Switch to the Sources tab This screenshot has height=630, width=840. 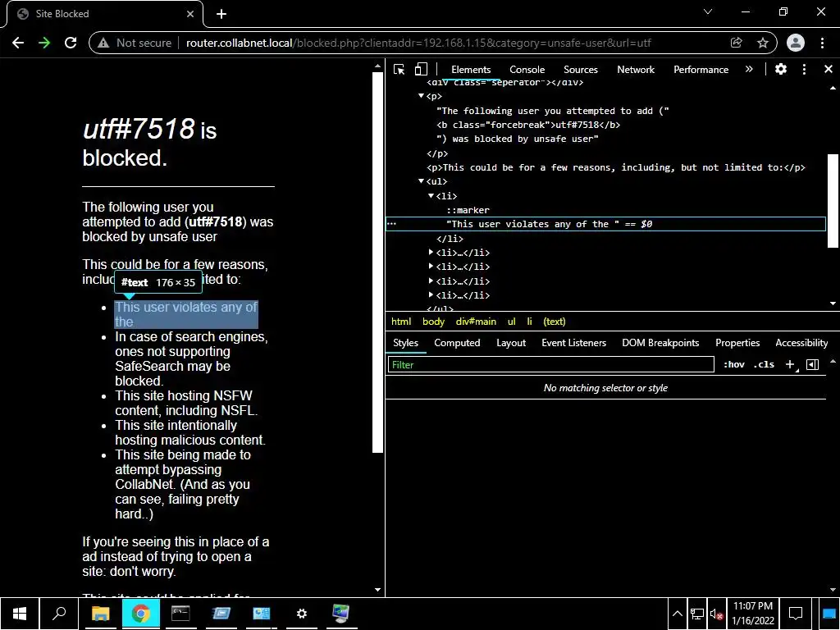click(x=581, y=70)
